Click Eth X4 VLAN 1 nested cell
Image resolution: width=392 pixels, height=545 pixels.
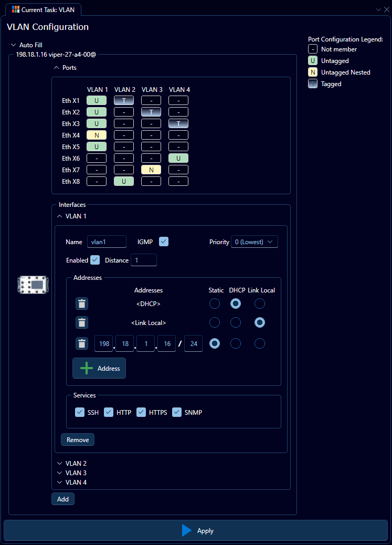tap(97, 135)
